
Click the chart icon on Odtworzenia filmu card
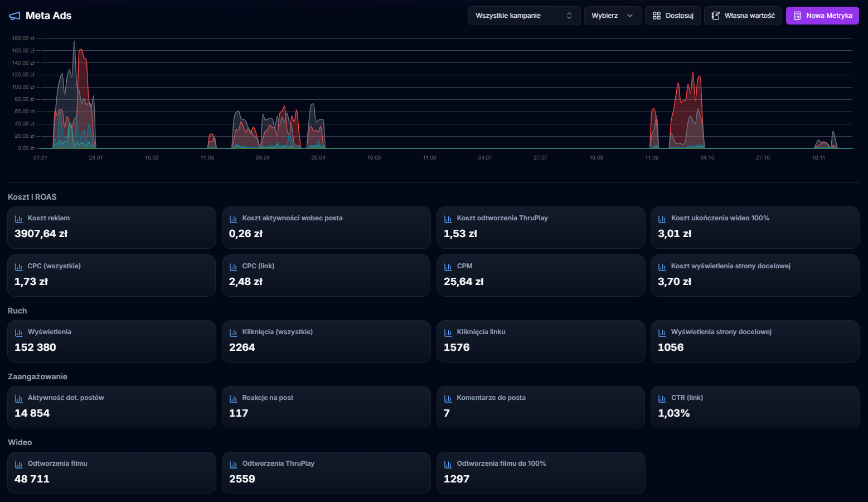(x=18, y=464)
